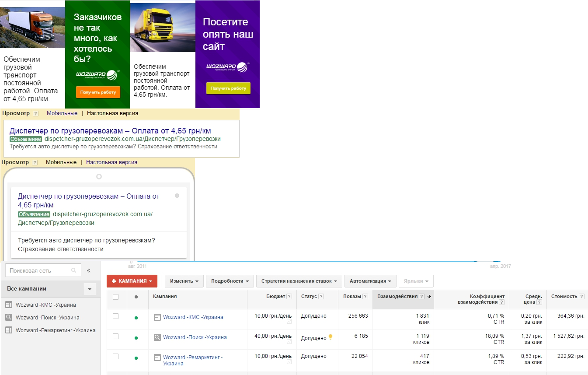
Task: Click the yellow truck banner image
Action: click(x=163, y=28)
